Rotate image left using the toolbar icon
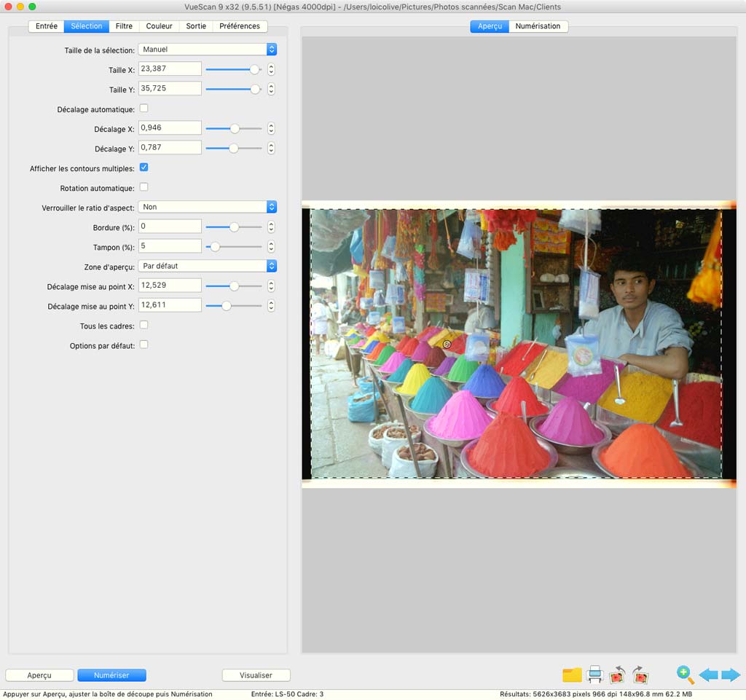Viewport: 746px width, 700px height. click(x=617, y=675)
